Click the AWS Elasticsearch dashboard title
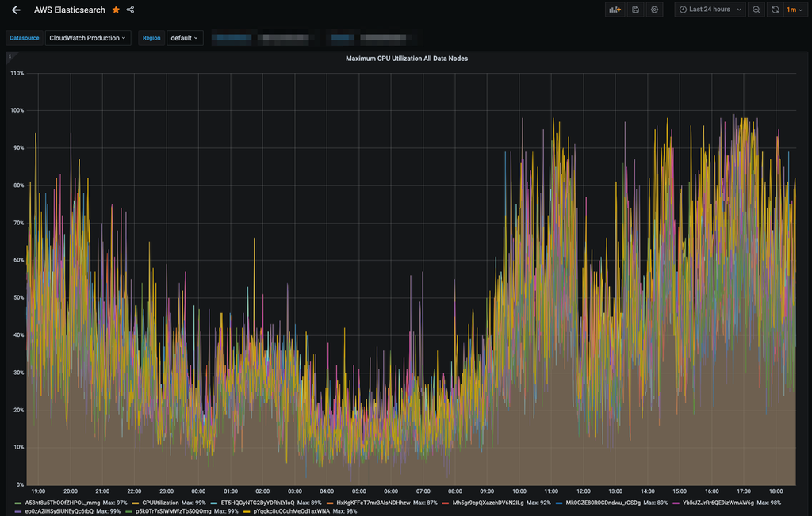Image resolution: width=812 pixels, height=516 pixels. click(70, 10)
